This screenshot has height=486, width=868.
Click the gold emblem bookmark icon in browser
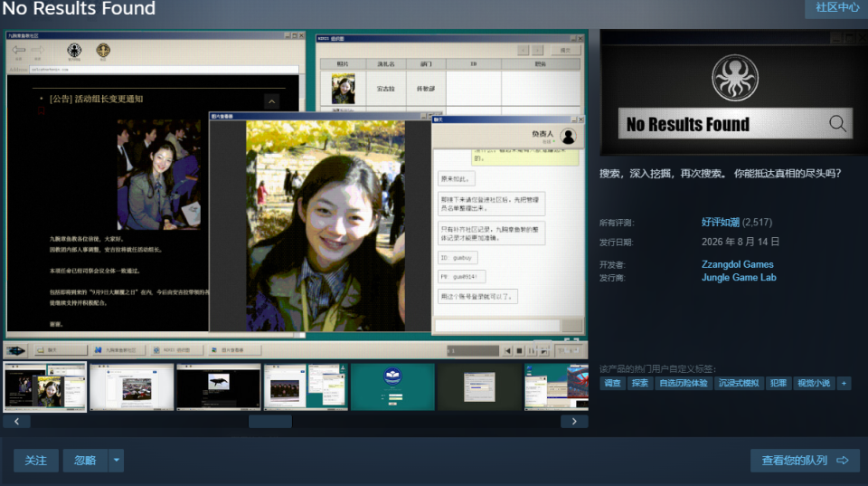click(x=103, y=51)
